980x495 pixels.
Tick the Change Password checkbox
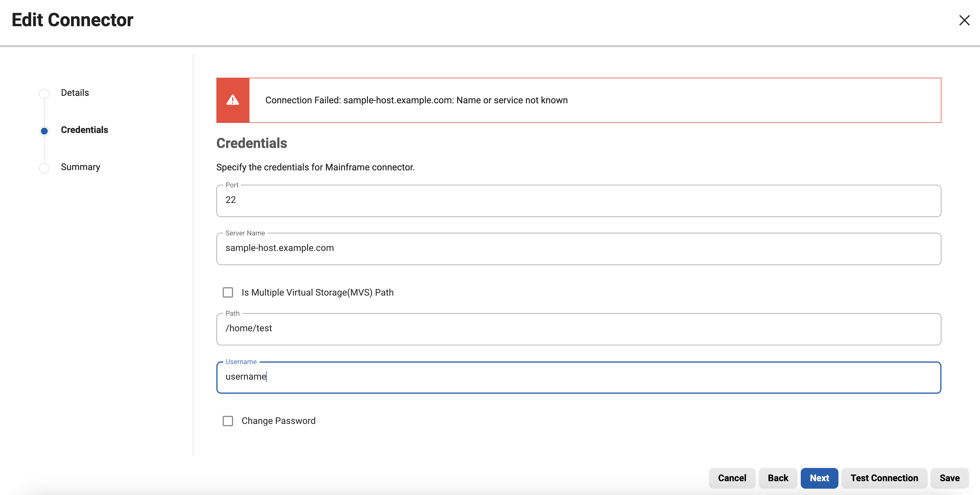[x=228, y=421]
